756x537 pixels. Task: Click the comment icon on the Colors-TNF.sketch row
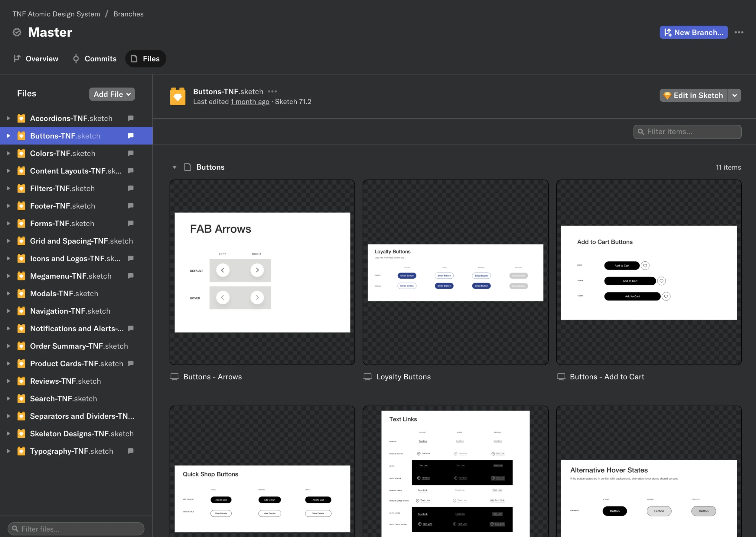(x=131, y=153)
